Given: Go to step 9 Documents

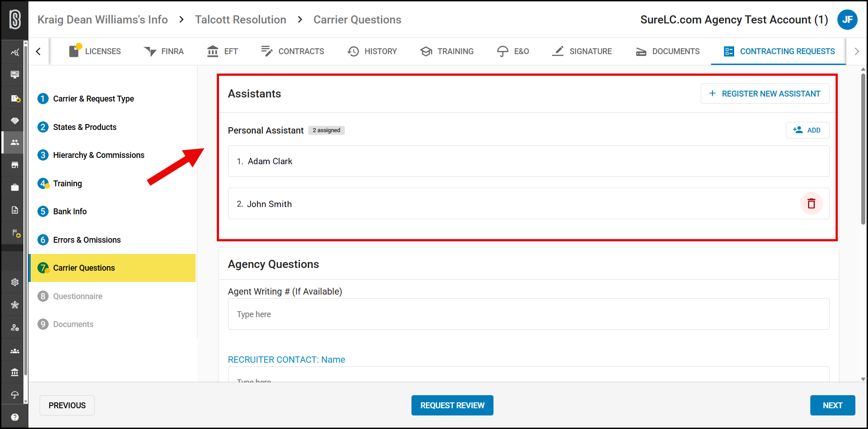Looking at the screenshot, I should [x=66, y=324].
